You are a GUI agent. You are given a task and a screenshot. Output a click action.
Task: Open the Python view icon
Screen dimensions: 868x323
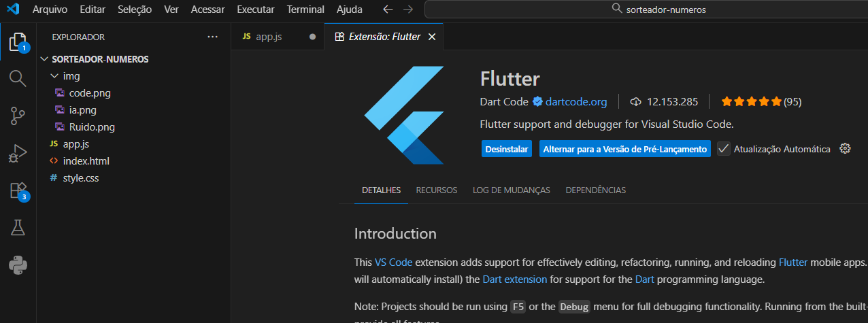point(18,265)
